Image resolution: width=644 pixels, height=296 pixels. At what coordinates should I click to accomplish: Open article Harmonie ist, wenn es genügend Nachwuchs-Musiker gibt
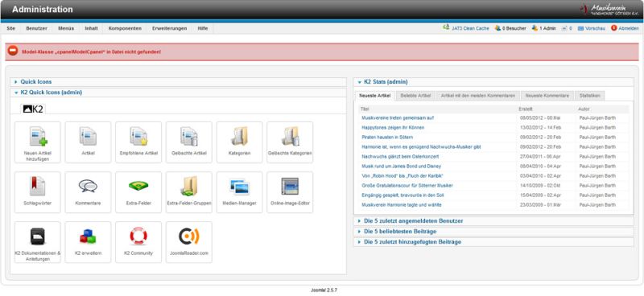point(421,147)
